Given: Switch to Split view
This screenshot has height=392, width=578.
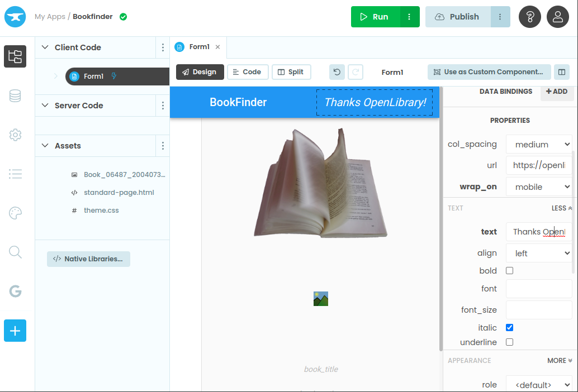Looking at the screenshot, I should point(291,71).
